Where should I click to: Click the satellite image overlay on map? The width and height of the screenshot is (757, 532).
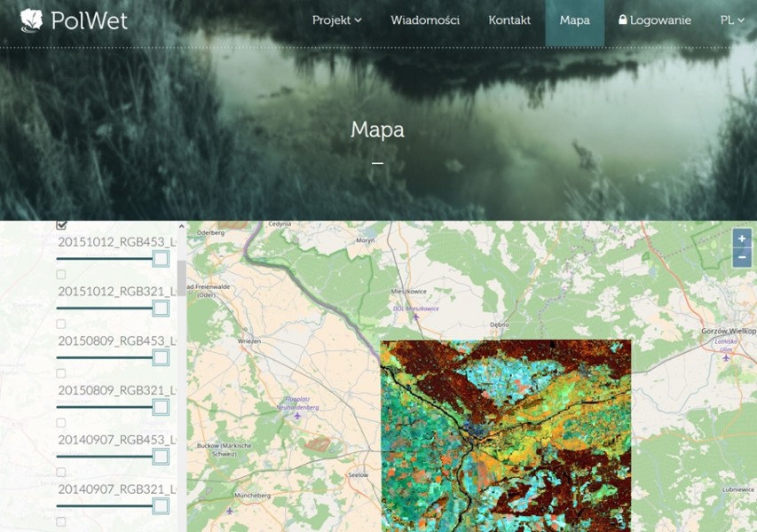(x=506, y=435)
